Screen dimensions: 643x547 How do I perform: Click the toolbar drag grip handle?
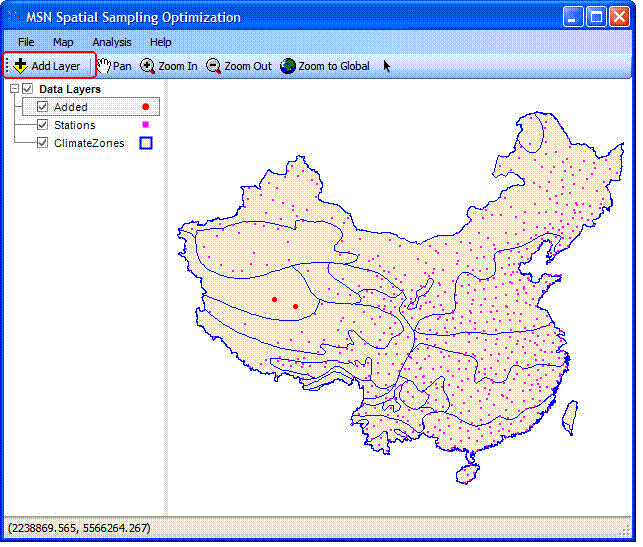[x=7, y=66]
